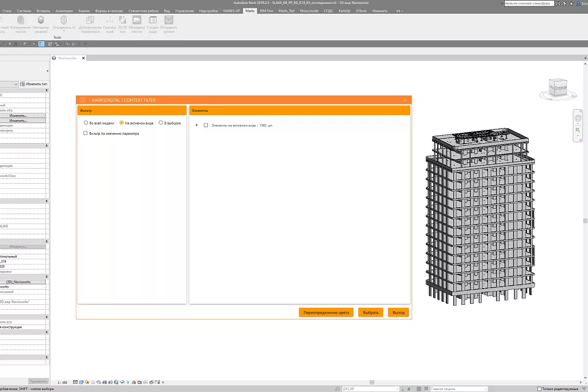
Task: Open the Управление ribbon tab
Action: click(x=184, y=10)
